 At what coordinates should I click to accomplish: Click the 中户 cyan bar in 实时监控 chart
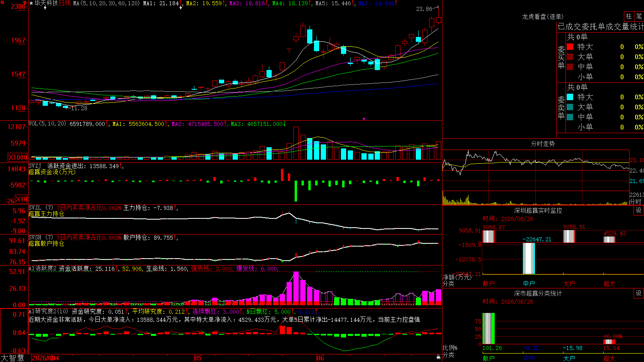click(529, 259)
